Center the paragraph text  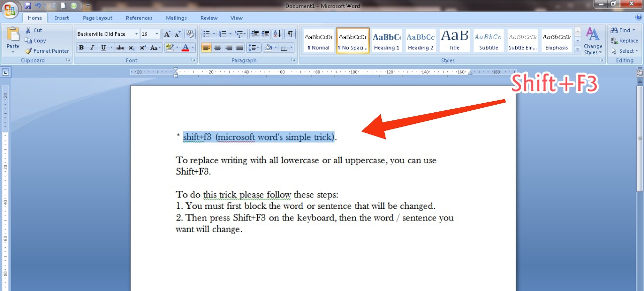tap(217, 48)
